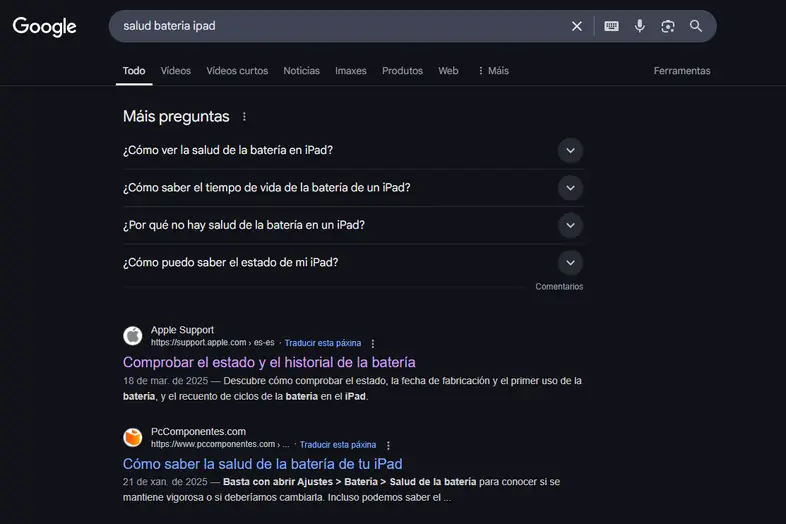
Task: Open 'Comprobar el estado y el historial de la batería'
Action: pos(269,362)
